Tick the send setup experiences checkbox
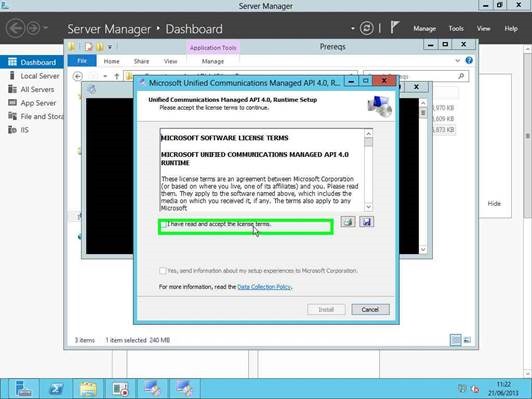The image size is (532, 399). 163,271
